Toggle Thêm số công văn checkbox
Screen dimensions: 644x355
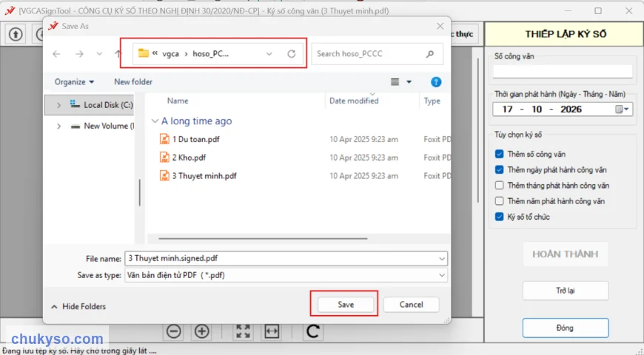point(500,154)
